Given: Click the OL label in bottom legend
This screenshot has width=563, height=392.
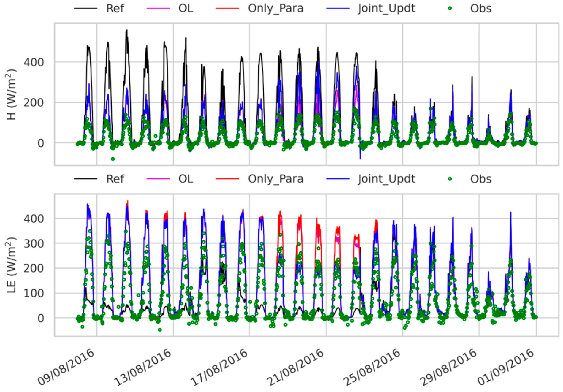Looking at the screenshot, I should [x=186, y=179].
